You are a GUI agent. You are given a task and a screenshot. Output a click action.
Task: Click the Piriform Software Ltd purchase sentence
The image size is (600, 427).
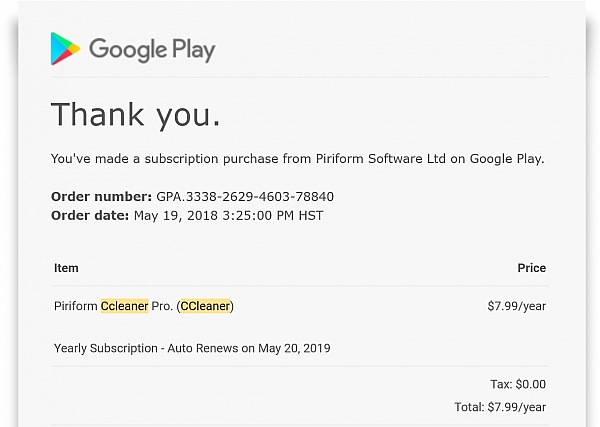click(x=298, y=159)
